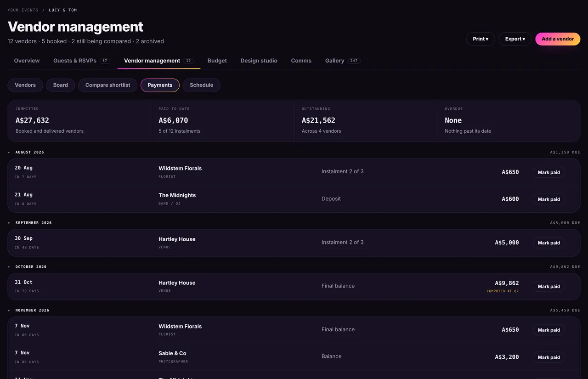Viewport: 588px width, 379px height.
Task: Show the Vendors sub-view
Action: [x=25, y=85]
